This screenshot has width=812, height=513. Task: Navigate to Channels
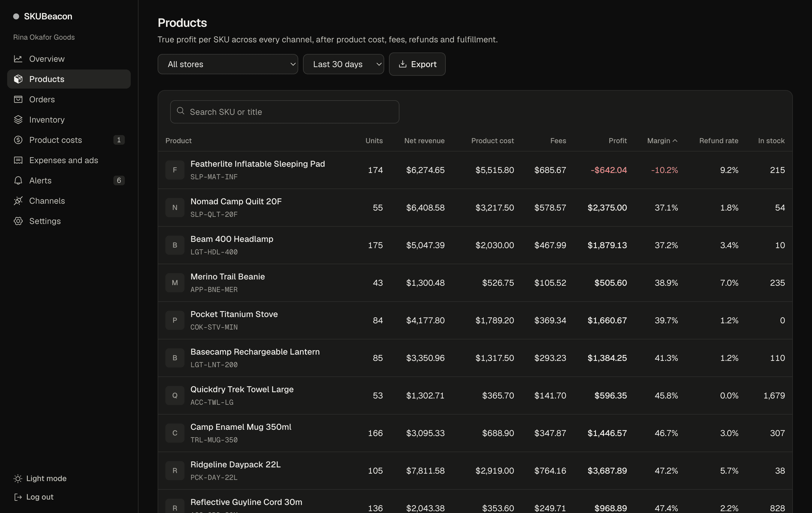tap(69, 201)
